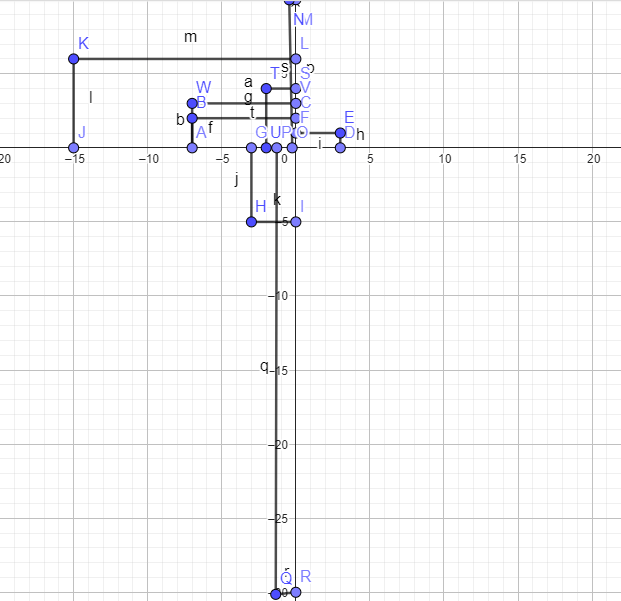Image resolution: width=621 pixels, height=601 pixels.
Task: Click point I next to point H
Action: (x=295, y=222)
